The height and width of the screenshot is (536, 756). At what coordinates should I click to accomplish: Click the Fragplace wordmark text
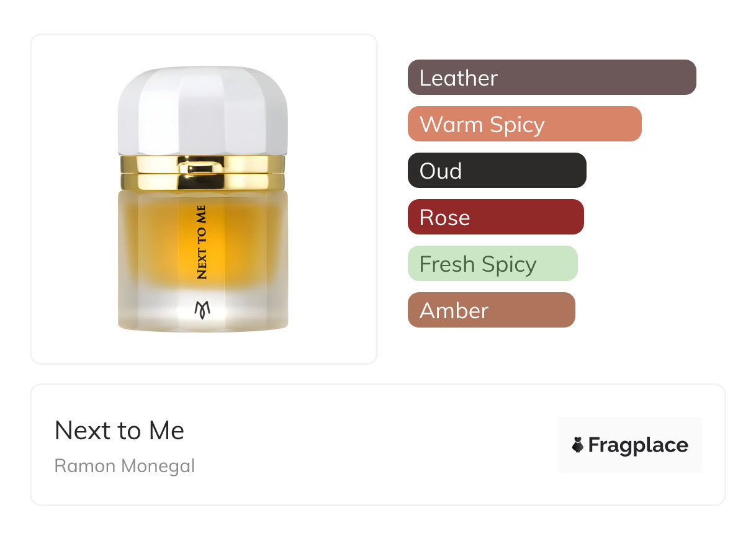pyautogui.click(x=638, y=445)
